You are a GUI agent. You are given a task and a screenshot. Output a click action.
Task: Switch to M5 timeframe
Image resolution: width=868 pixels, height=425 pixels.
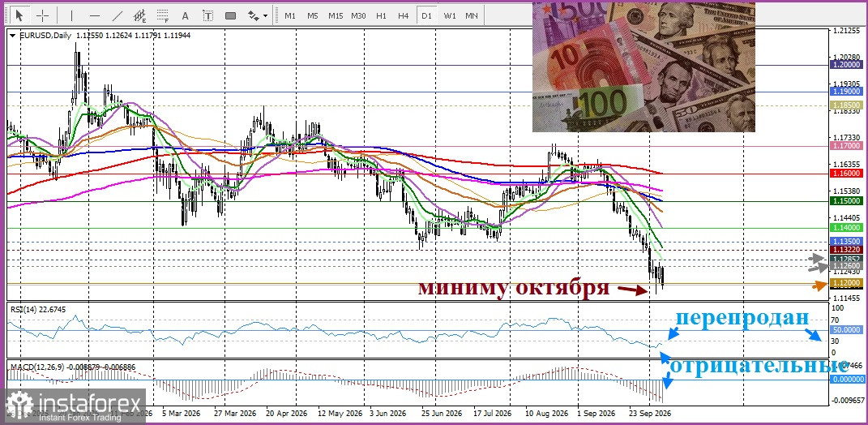(x=313, y=15)
